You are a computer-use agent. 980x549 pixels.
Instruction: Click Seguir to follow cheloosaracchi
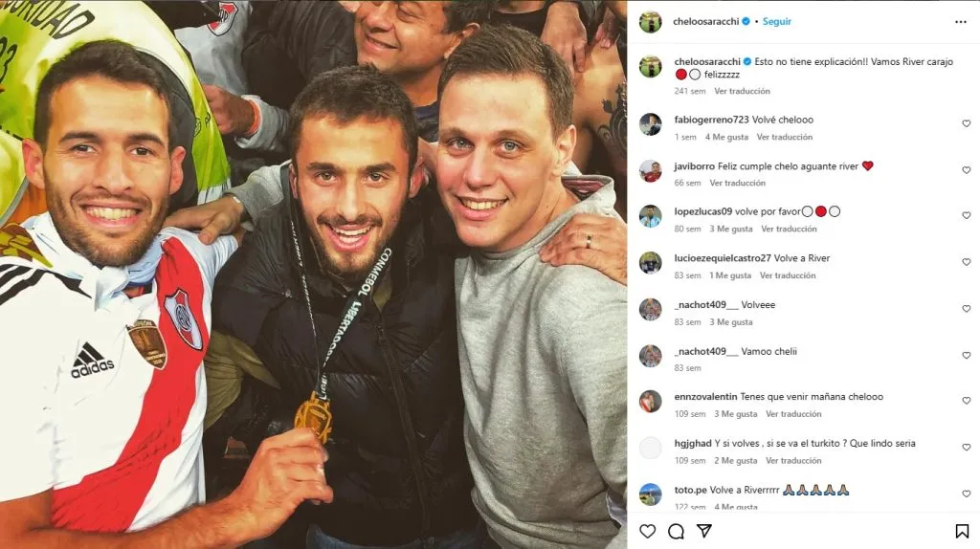777,21
